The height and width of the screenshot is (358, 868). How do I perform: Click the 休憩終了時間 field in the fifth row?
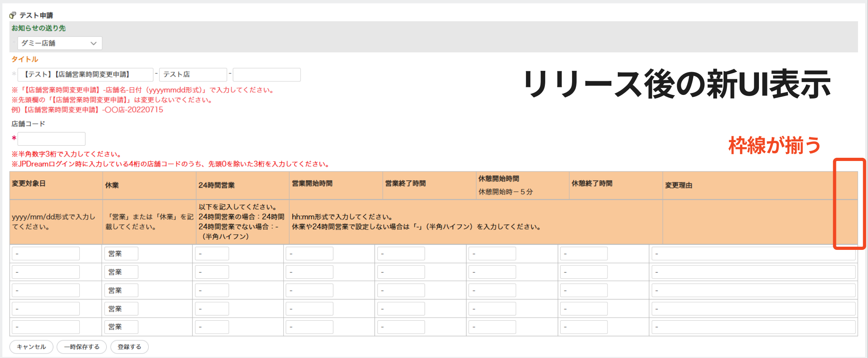click(584, 327)
